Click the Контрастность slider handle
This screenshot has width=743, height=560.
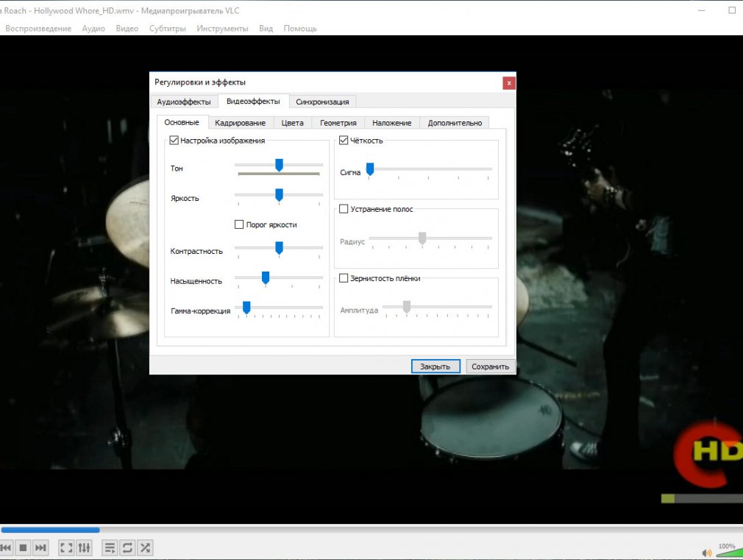tap(279, 248)
